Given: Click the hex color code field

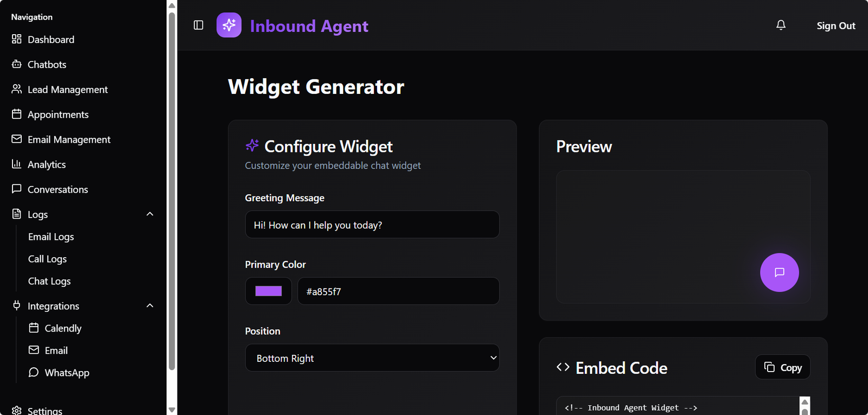Looking at the screenshot, I should point(398,291).
